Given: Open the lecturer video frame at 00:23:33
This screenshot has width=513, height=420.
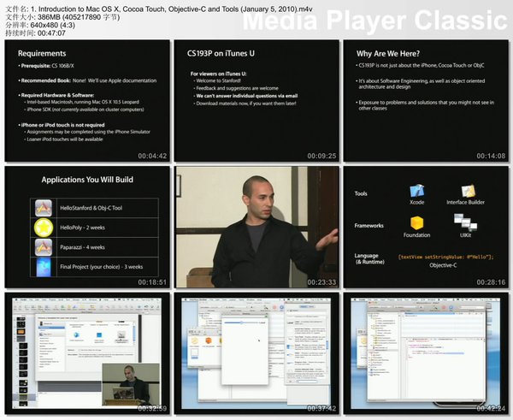Looking at the screenshot, I should 256,227.
